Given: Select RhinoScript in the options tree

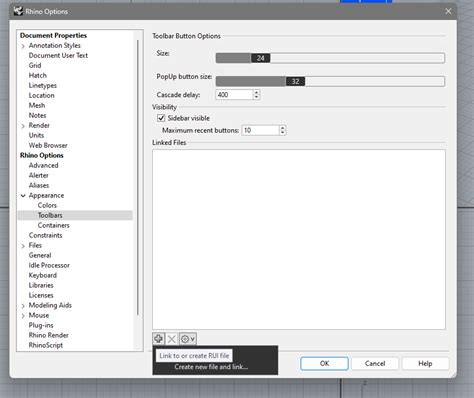Looking at the screenshot, I should (46, 345).
